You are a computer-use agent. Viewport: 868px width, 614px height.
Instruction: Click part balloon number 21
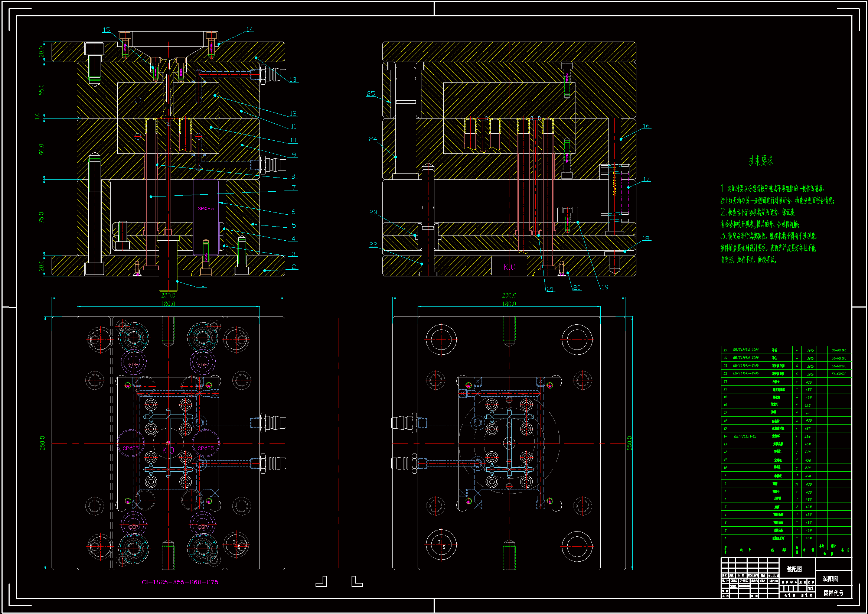pyautogui.click(x=550, y=289)
